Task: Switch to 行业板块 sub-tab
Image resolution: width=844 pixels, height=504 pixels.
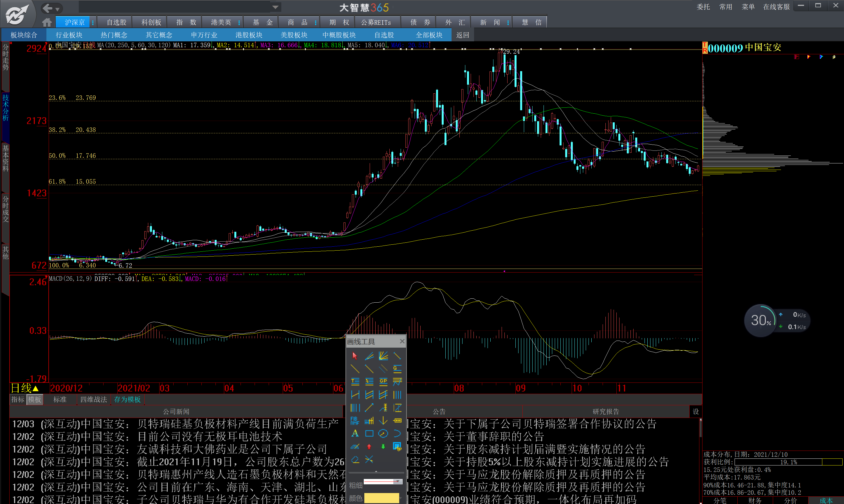Action: [69, 35]
